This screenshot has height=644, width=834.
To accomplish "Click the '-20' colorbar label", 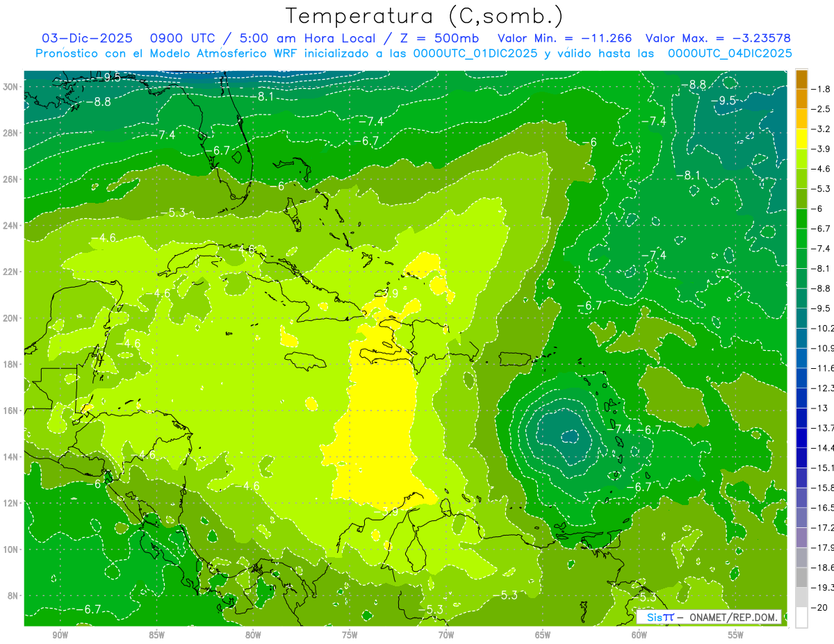I will (820, 607).
